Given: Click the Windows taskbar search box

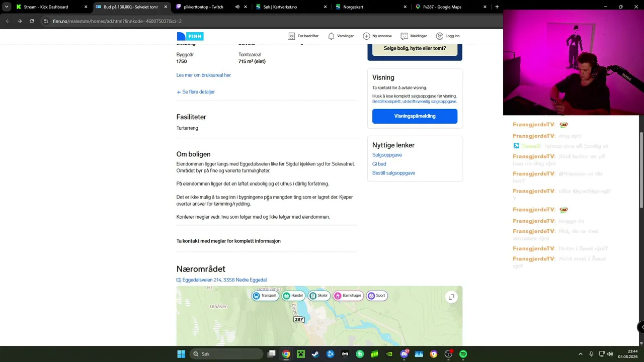Looking at the screenshot, I should pos(226,354).
